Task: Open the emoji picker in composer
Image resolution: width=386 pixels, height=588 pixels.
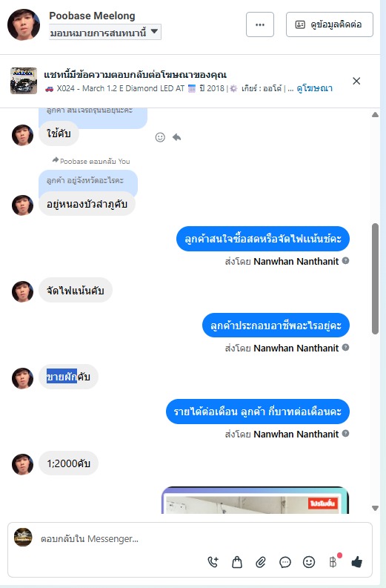Action: pos(309,562)
